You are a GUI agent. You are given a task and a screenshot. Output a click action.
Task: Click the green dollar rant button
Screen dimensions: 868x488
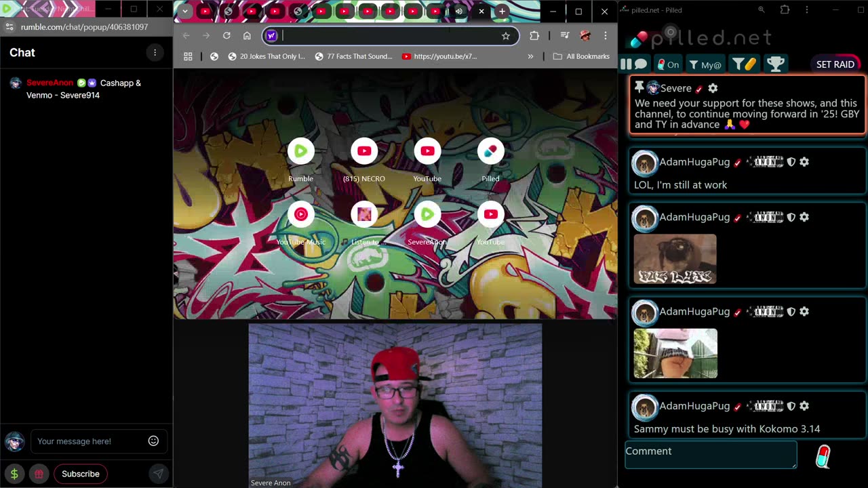pos(14,474)
